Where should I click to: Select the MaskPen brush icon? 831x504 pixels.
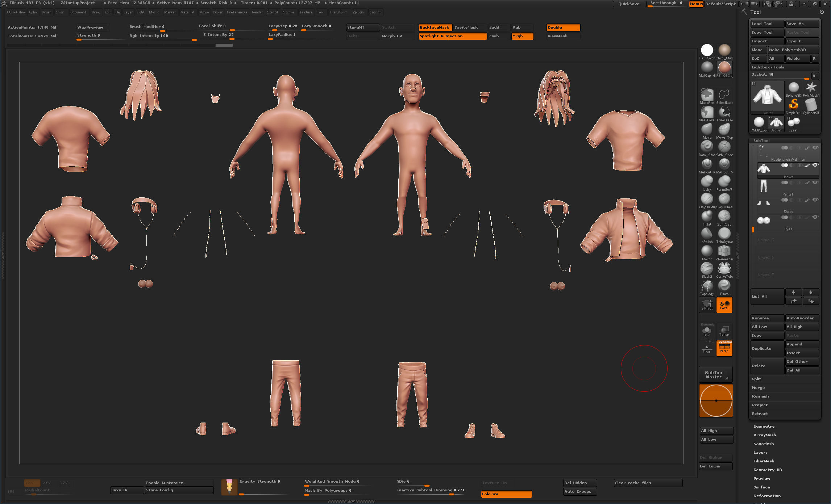tap(707, 95)
